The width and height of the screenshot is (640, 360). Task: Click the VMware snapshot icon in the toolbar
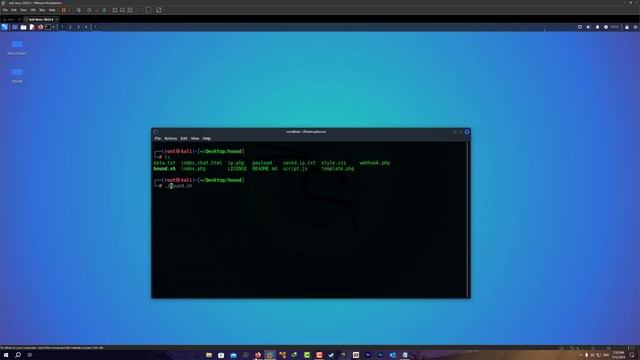tap(89, 10)
